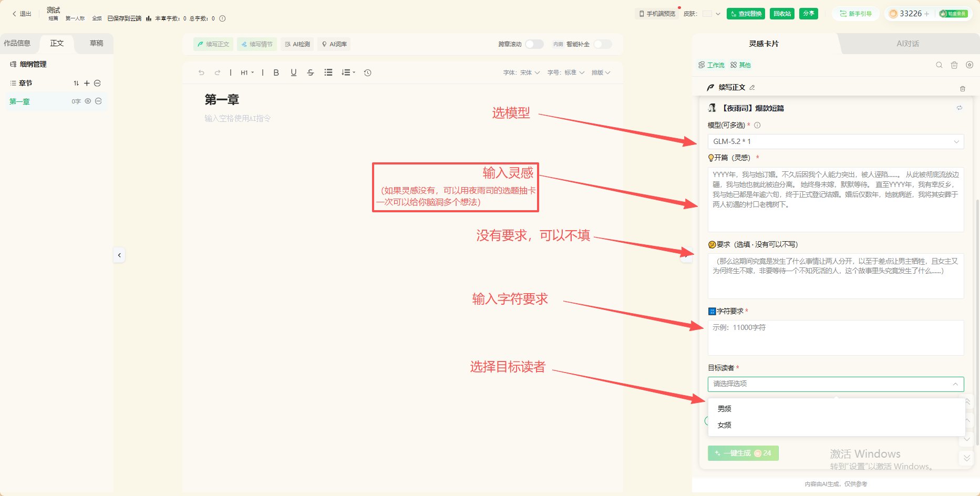
Task: Add a new chapter with plus icon
Action: tap(87, 83)
